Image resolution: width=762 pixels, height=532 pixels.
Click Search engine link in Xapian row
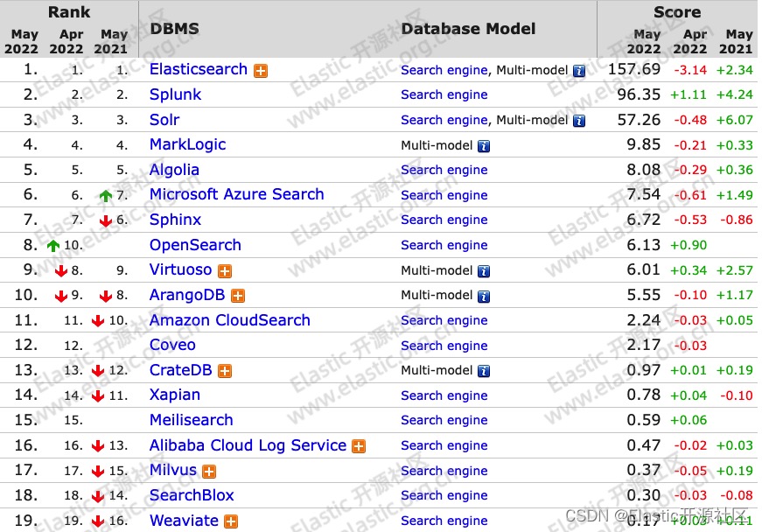(x=444, y=396)
